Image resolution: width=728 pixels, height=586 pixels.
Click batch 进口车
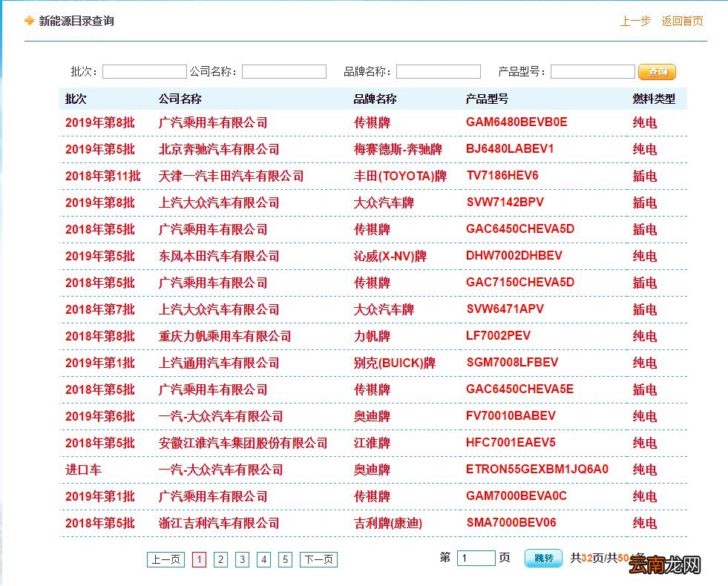83,470
